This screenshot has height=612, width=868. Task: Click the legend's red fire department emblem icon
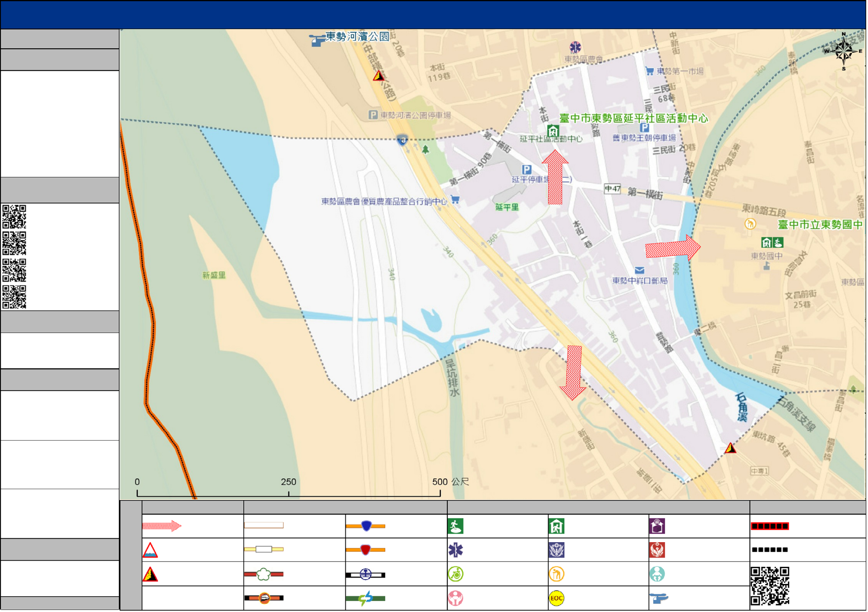click(657, 550)
